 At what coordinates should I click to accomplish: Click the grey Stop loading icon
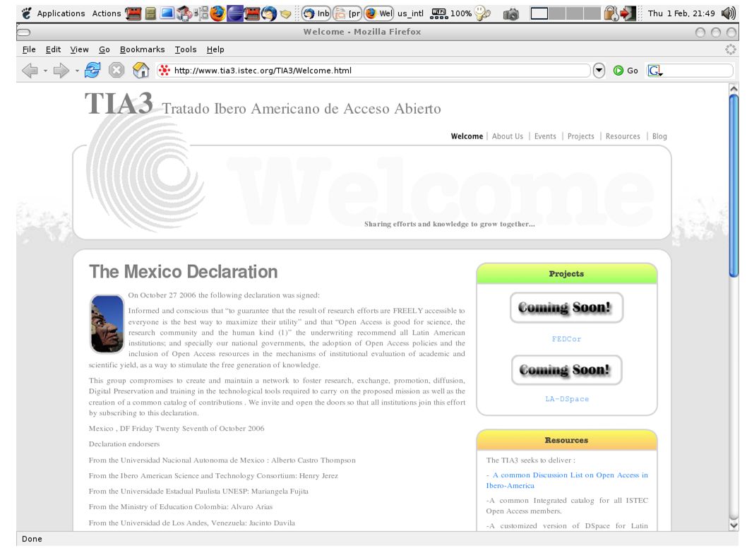pos(116,71)
